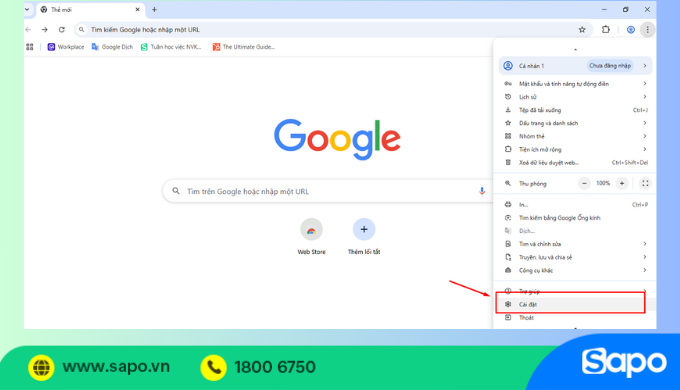Image resolution: width=680 pixels, height=390 pixels.
Task: Select Tìm kiếm bằng Google Ống kính
Action: [x=575, y=218]
